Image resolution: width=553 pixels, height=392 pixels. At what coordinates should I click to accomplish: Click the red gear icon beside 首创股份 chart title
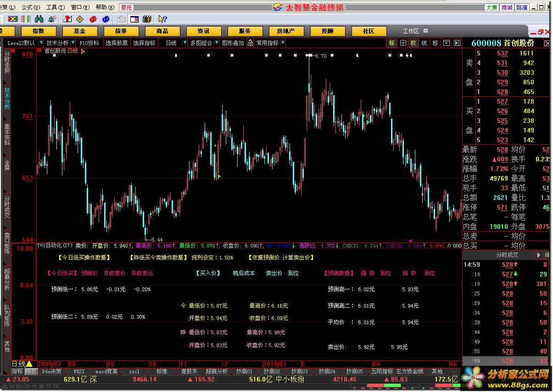pyautogui.click(x=39, y=50)
